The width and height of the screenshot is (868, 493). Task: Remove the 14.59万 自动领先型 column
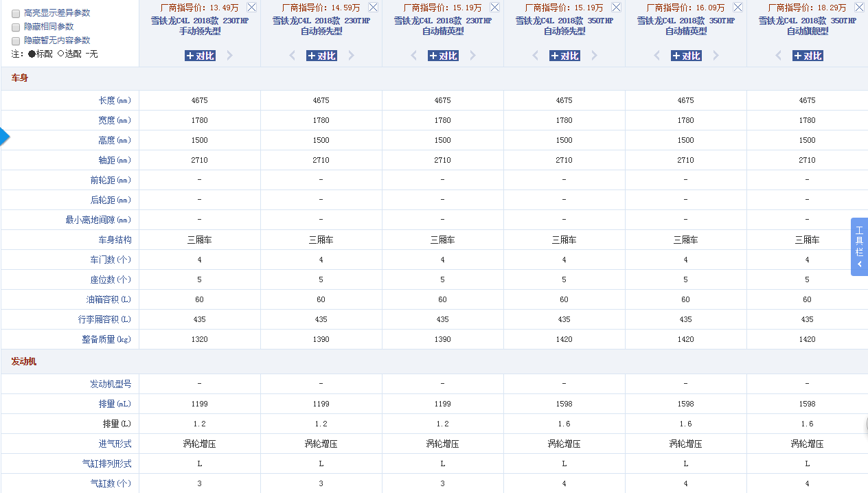(373, 7)
